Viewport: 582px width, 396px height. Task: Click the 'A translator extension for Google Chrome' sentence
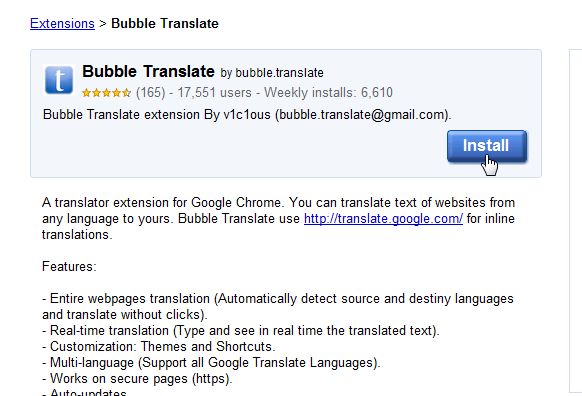click(163, 203)
